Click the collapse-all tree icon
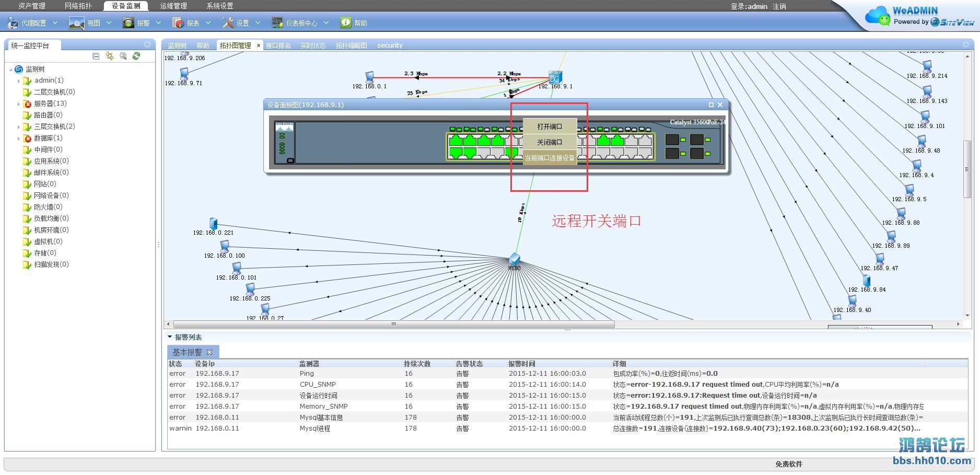The image size is (980, 475). coord(96,56)
